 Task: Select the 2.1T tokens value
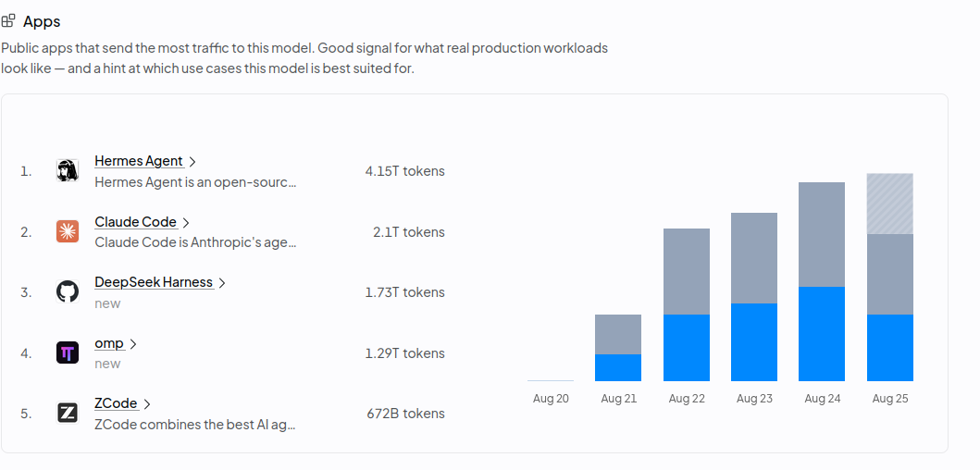[409, 232]
